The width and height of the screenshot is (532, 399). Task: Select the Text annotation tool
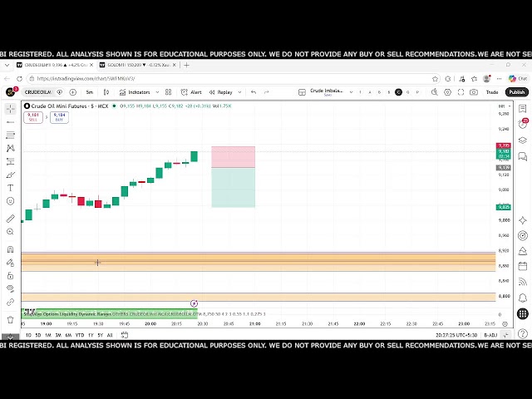11,188
